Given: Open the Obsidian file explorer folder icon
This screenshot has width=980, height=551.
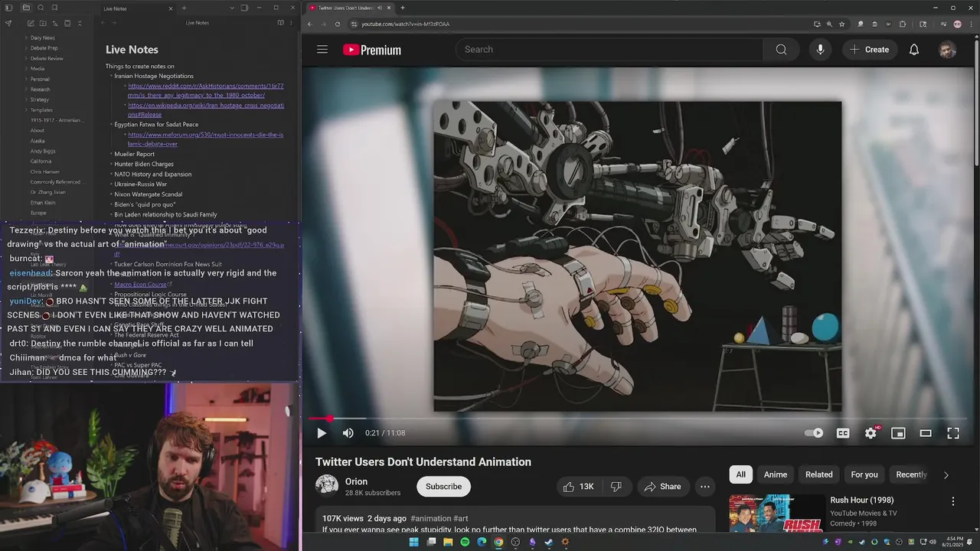Looking at the screenshot, I should (x=26, y=8).
